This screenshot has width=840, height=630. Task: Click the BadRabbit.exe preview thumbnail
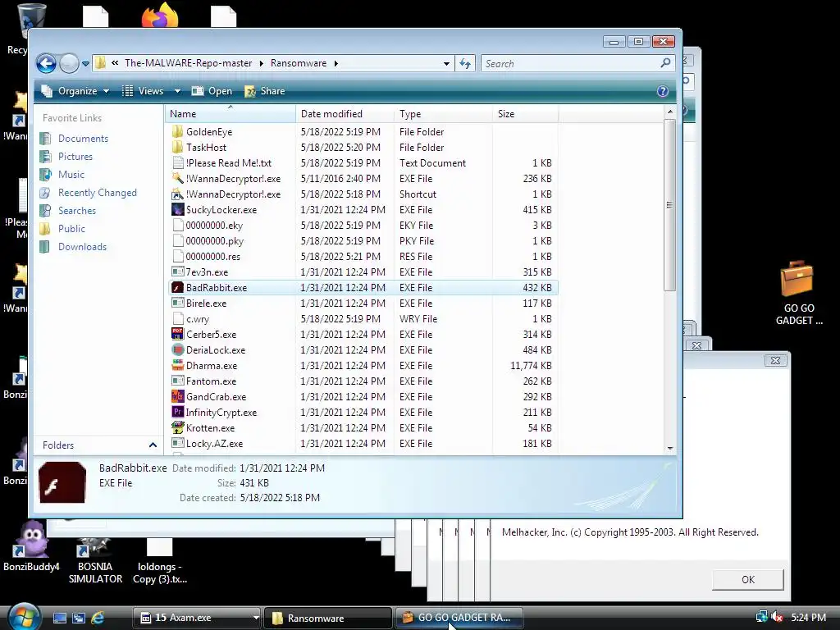(62, 482)
